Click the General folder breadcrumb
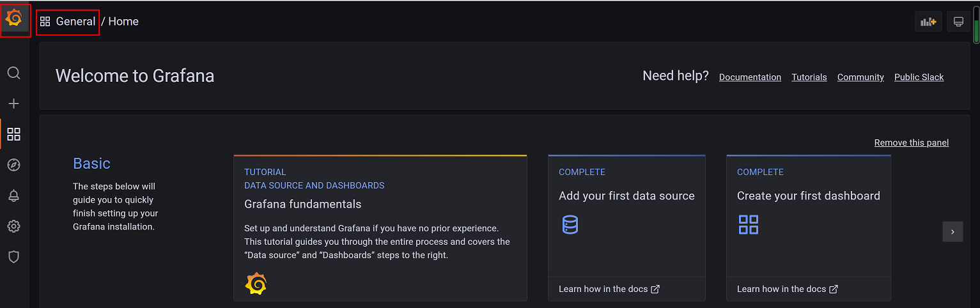The height and width of the screenshot is (308, 980). pyautogui.click(x=75, y=22)
